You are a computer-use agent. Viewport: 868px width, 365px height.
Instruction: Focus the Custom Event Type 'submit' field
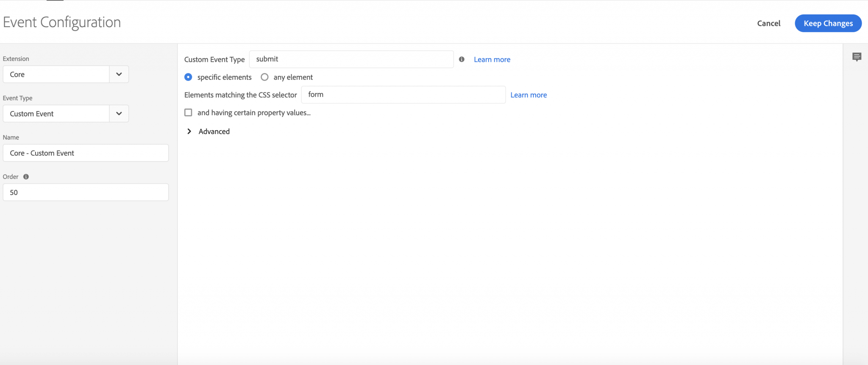[351, 59]
